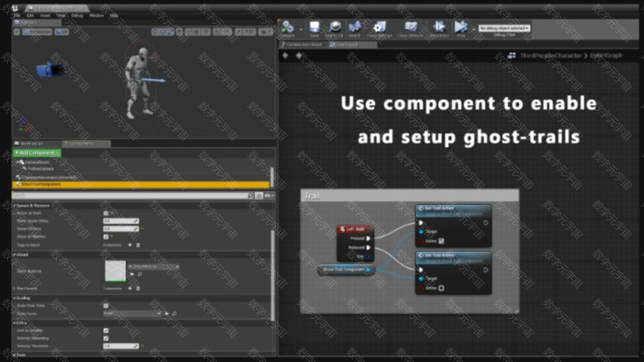Collapse the Spawn & Remove section
Image resolution: width=644 pixels, height=362 pixels.
click(14, 206)
